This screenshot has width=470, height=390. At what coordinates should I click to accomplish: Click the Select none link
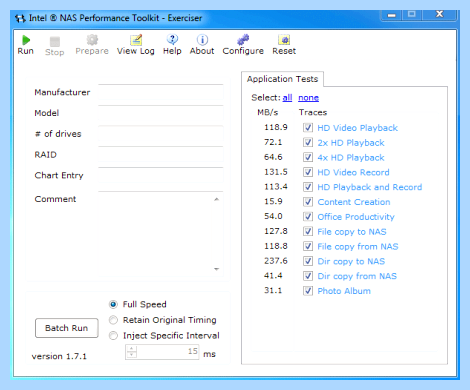308,98
